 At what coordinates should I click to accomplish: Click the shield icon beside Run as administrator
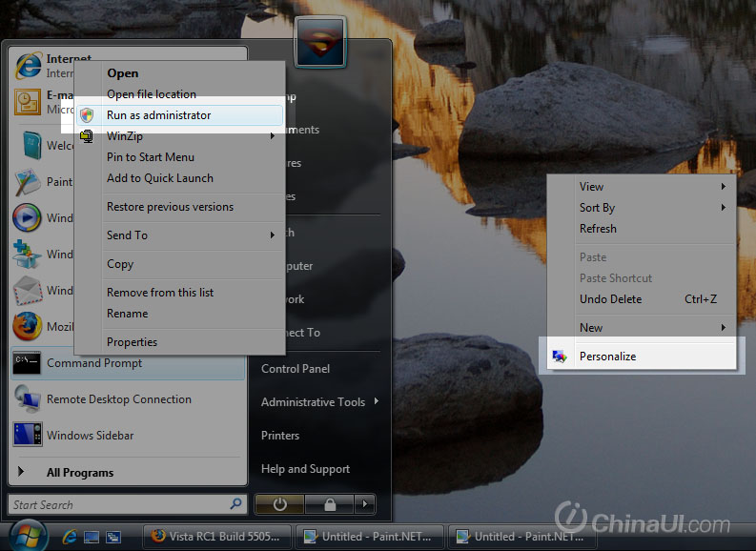point(87,115)
